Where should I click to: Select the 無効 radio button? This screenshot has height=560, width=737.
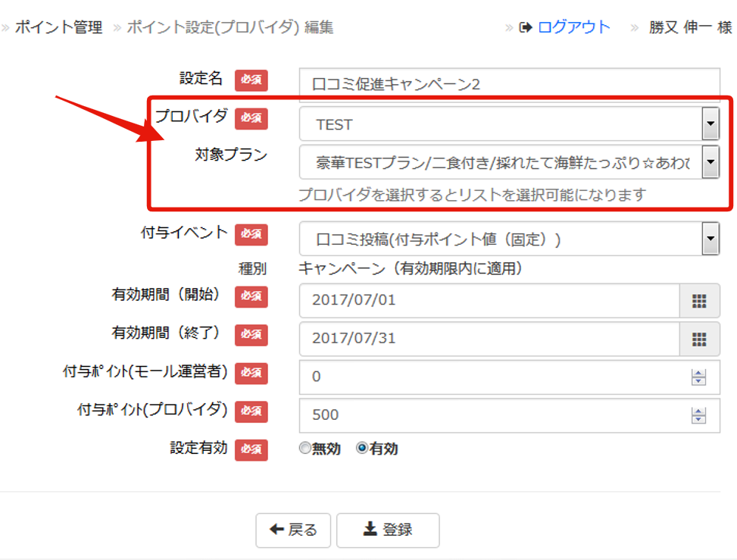(x=305, y=448)
